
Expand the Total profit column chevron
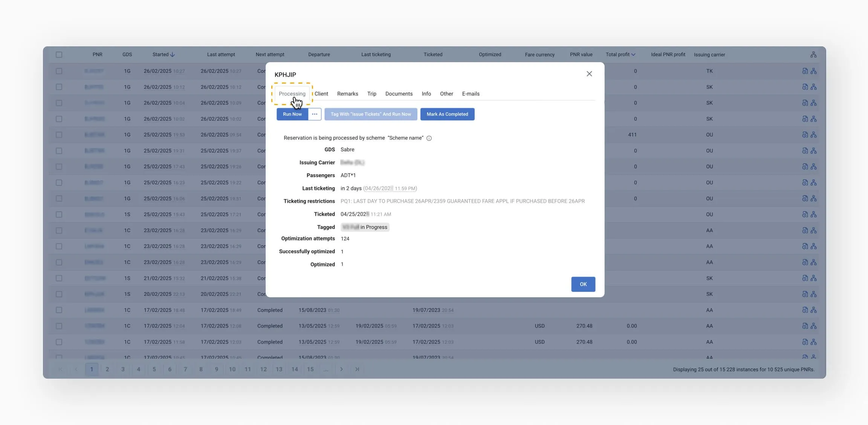(x=633, y=55)
